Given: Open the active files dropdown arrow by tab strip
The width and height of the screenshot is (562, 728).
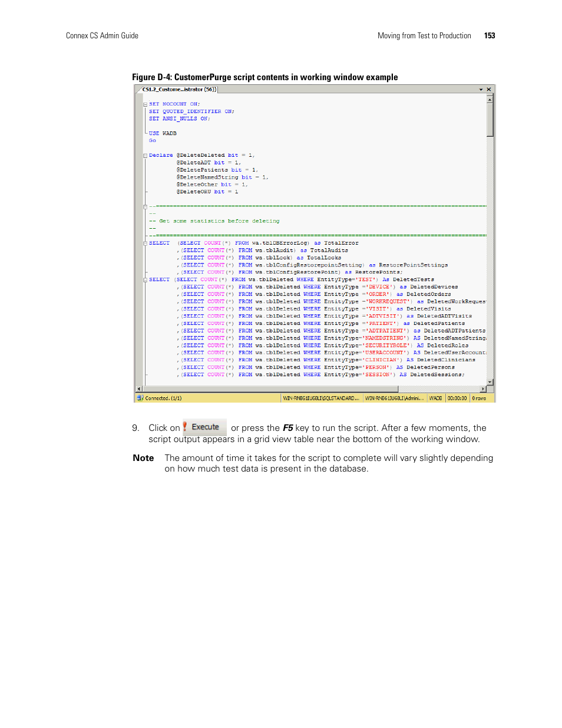Looking at the screenshot, I should click(x=481, y=90).
